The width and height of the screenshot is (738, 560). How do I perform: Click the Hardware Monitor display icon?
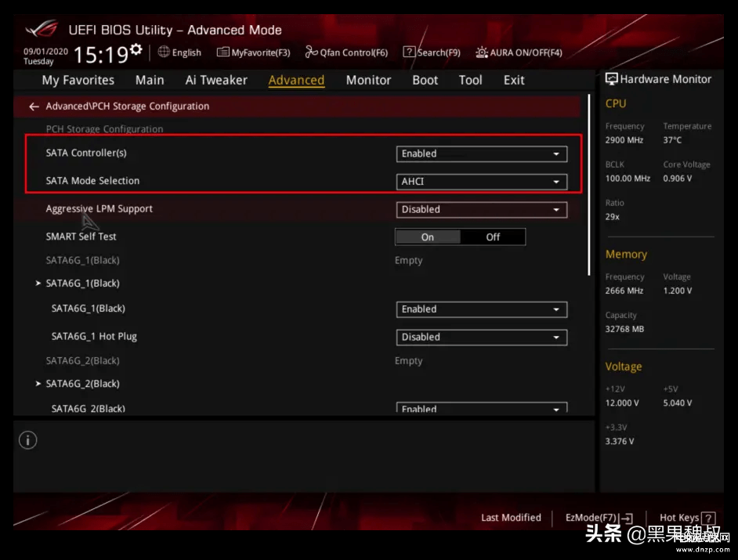coord(611,79)
